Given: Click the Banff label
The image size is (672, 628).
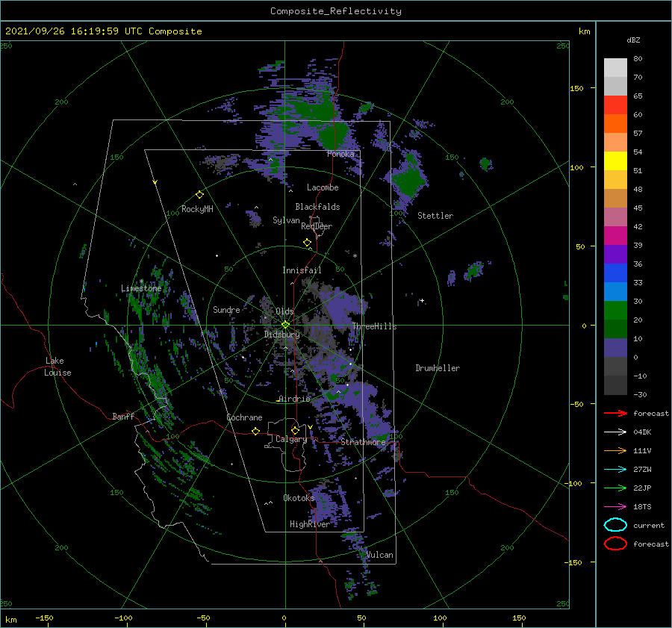Looking at the screenshot, I should click(123, 416).
